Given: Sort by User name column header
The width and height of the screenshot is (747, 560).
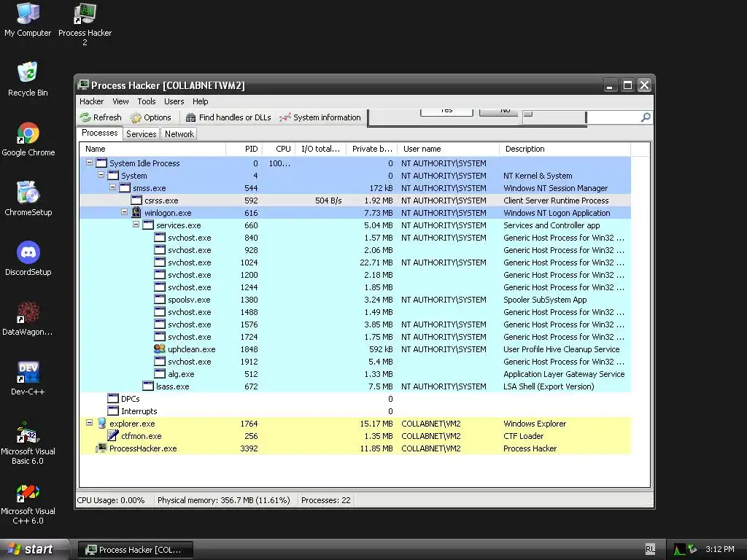Looking at the screenshot, I should [449, 149].
